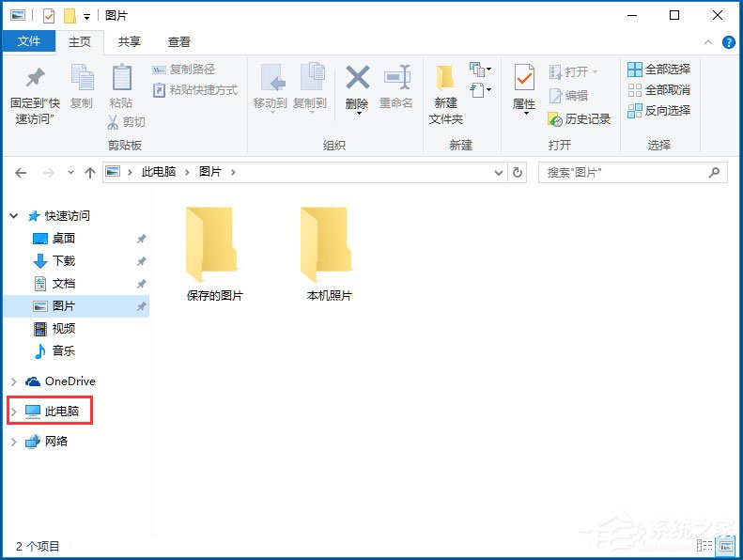The height and width of the screenshot is (560, 743).
Task: Open the new item dropdown icon
Action: point(481,70)
